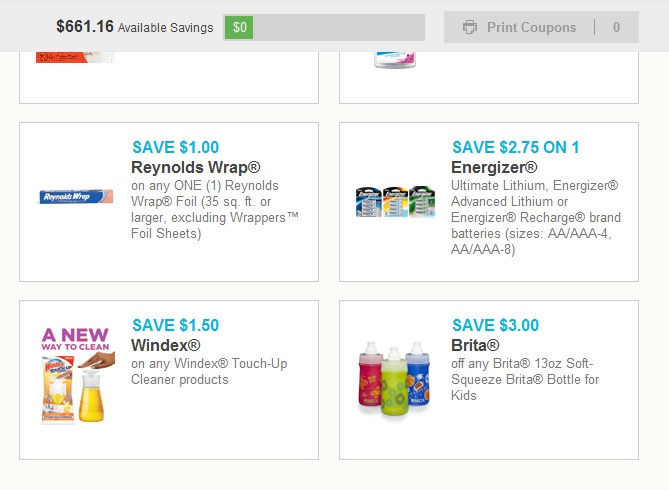This screenshot has height=490, width=669.
Task: Click the $661.16 Available Savings label
Action: (x=135, y=27)
